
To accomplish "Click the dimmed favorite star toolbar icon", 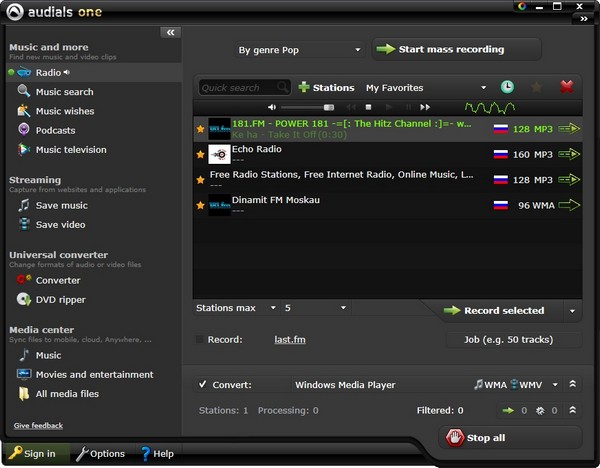I will tap(536, 87).
